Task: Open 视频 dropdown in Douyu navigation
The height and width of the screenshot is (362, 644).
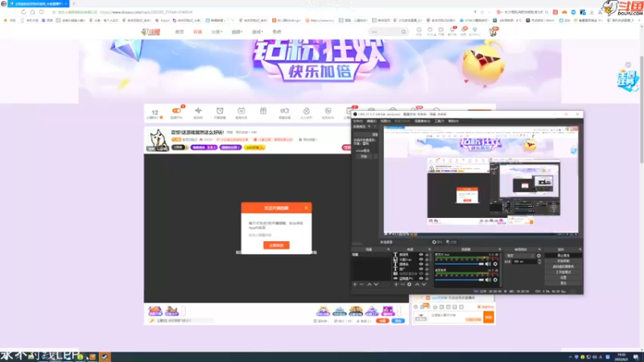Action: tap(237, 31)
